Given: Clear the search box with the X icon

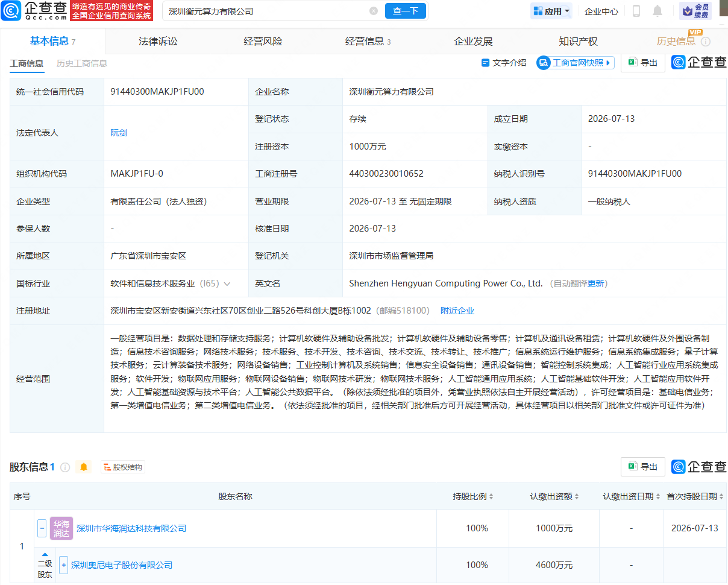Looking at the screenshot, I should [x=374, y=11].
